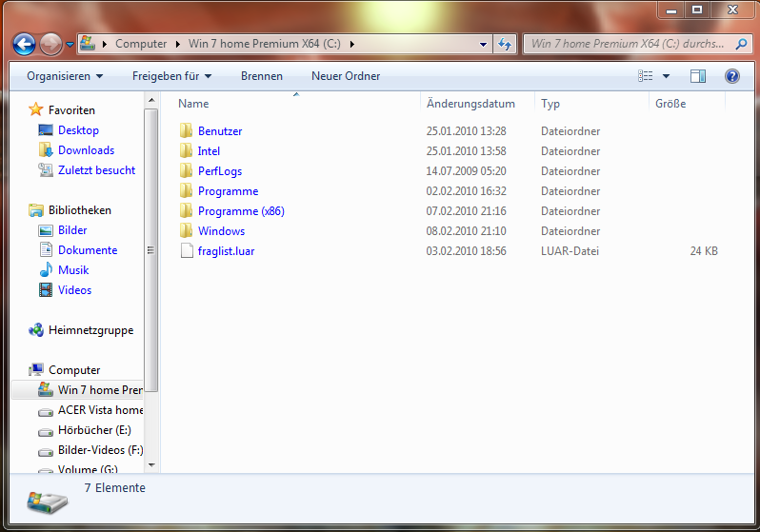Select Computer in the navigation pane
This screenshot has width=760, height=532.
(74, 369)
